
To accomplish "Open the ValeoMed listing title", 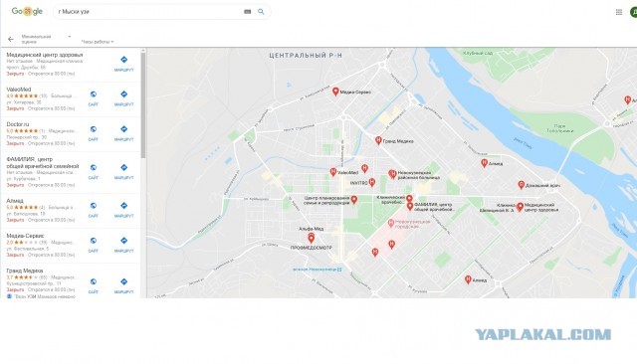I will point(19,90).
